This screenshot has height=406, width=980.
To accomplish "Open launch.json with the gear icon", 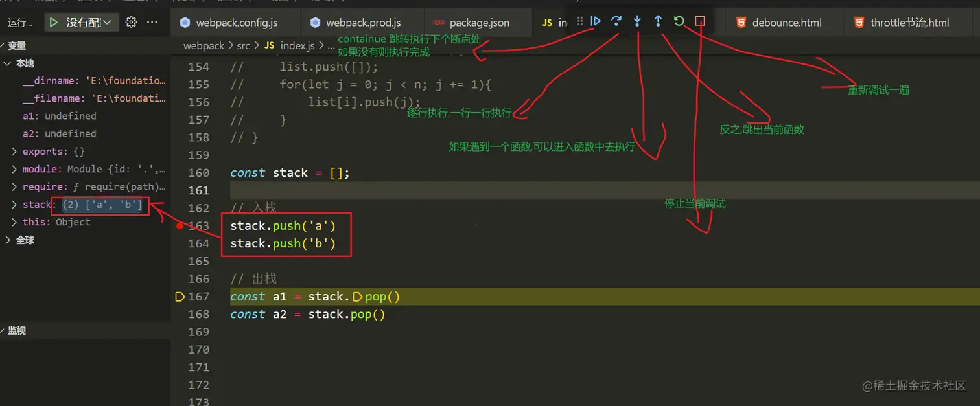I will pyautogui.click(x=131, y=22).
